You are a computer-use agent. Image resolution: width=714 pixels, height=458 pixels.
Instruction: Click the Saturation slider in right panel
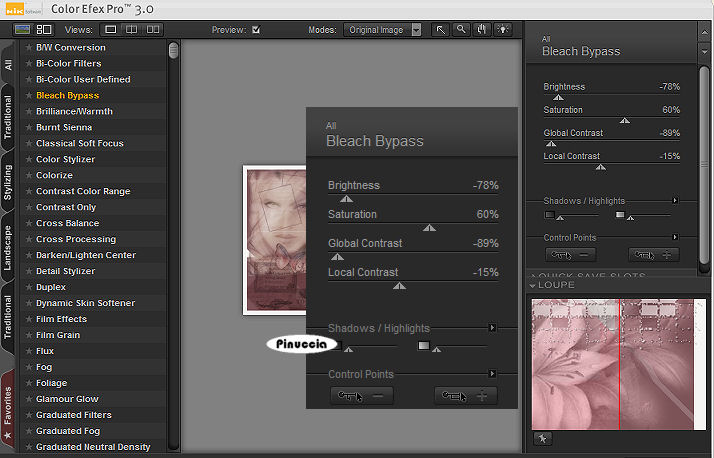[x=624, y=120]
